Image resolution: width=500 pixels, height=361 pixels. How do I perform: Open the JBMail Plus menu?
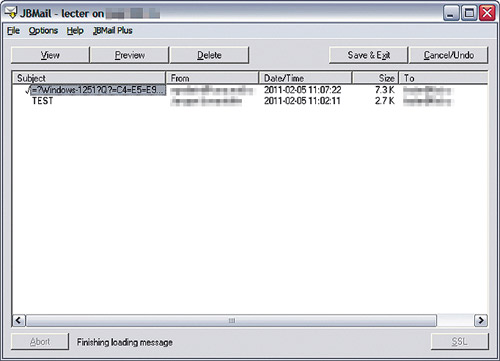click(113, 31)
